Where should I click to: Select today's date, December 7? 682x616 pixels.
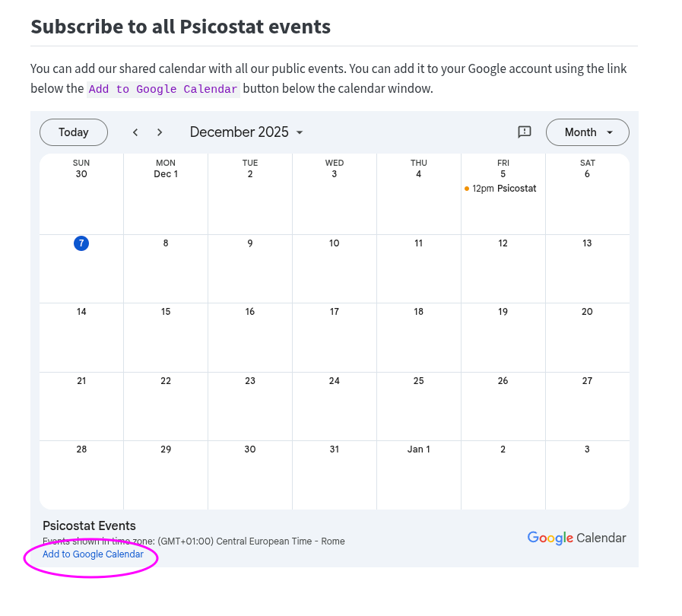pos(81,243)
